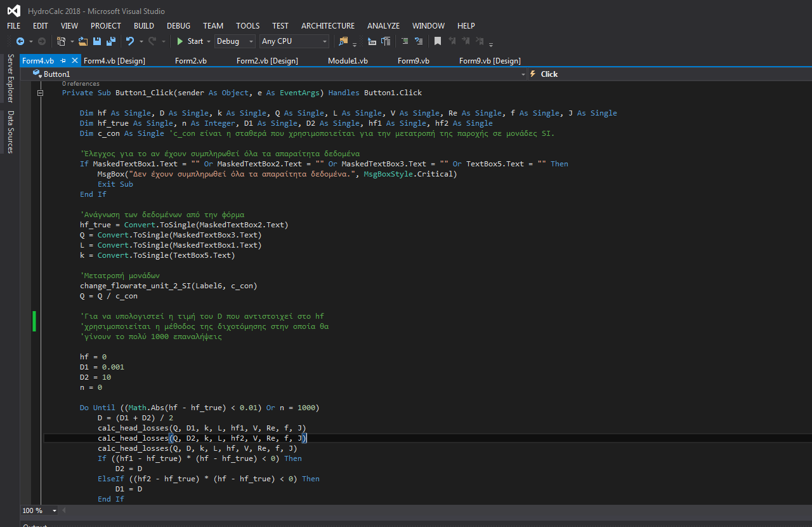
Task: Click the New Project toolbar icon
Action: tap(61, 41)
